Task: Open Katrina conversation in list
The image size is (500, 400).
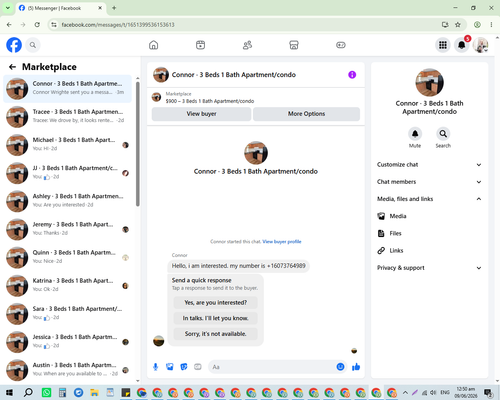Action: tap(67, 286)
